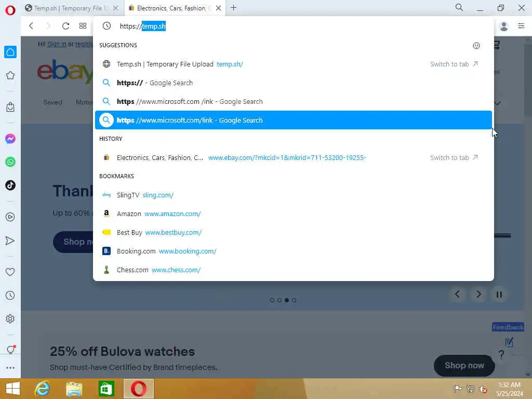The height and width of the screenshot is (399, 532).
Task: Open the Amazon bookmark
Action: tap(294, 214)
